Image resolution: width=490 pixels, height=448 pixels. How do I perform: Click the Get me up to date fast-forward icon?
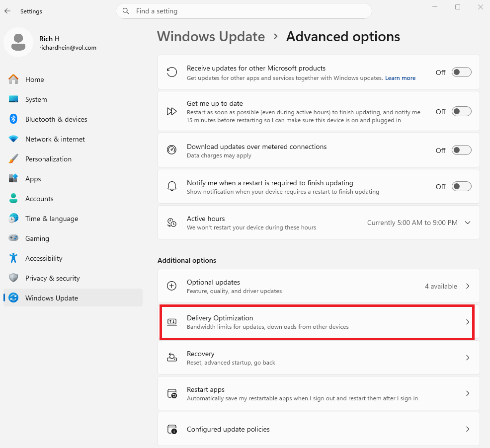[171, 111]
